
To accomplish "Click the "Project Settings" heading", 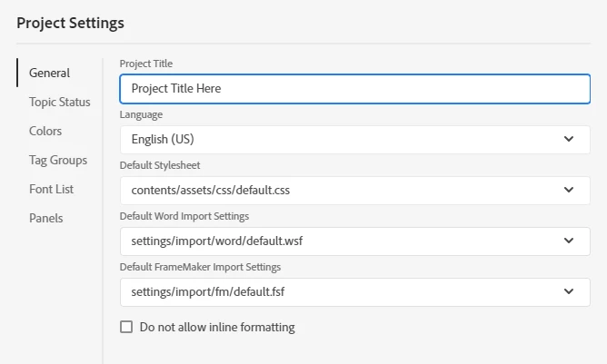I will pos(70,23).
